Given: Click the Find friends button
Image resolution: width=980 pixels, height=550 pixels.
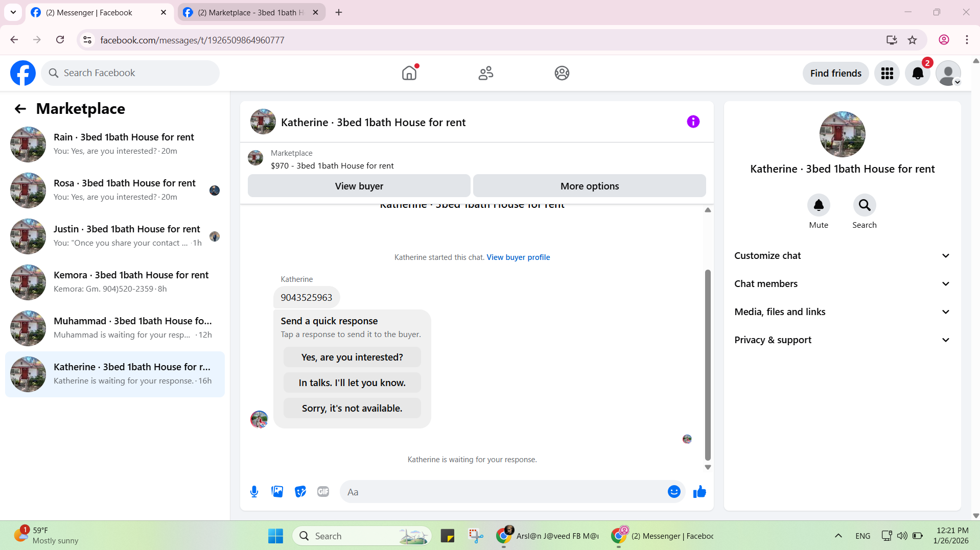Looking at the screenshot, I should click(x=835, y=73).
